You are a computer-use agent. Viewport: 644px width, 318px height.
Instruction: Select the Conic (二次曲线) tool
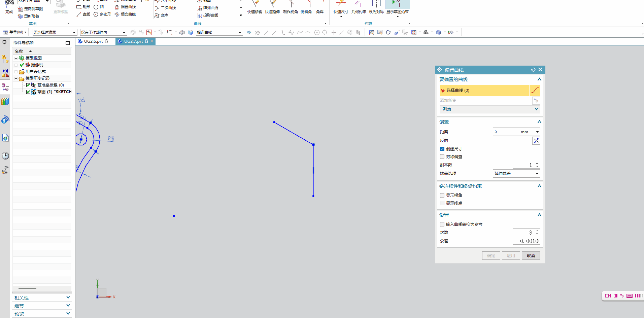pyautogui.click(x=165, y=8)
